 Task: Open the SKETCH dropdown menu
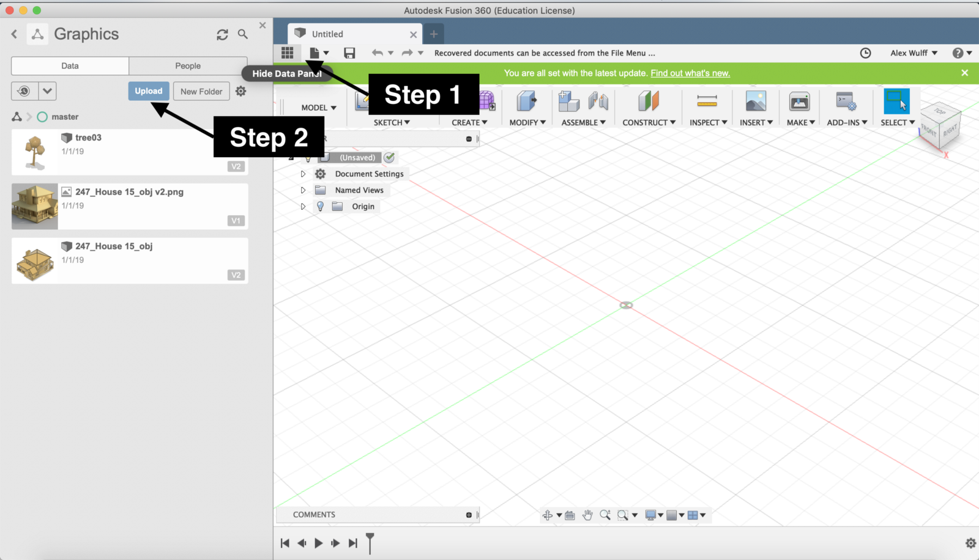[392, 122]
